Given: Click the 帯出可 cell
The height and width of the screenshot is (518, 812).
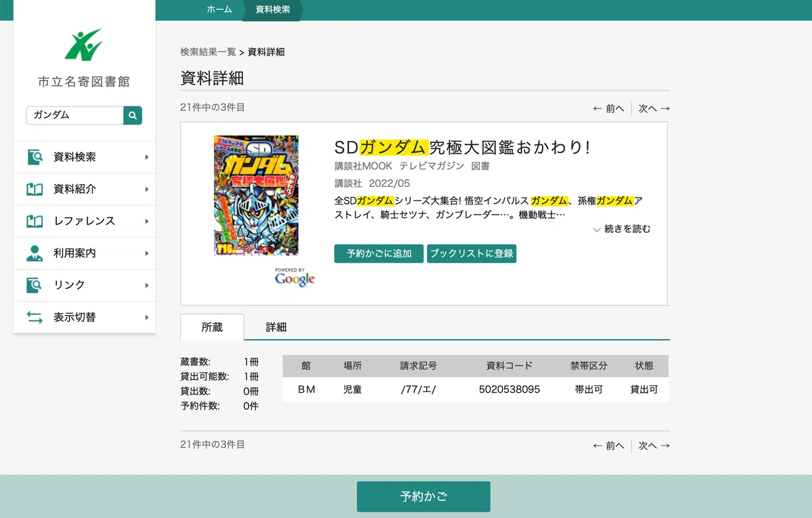Looking at the screenshot, I should click(x=589, y=390).
